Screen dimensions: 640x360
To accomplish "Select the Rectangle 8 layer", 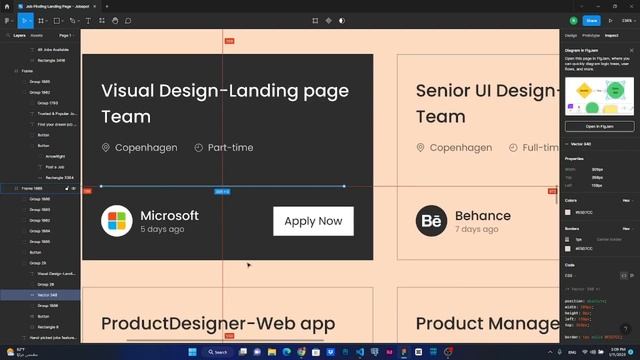I will (x=48, y=327).
